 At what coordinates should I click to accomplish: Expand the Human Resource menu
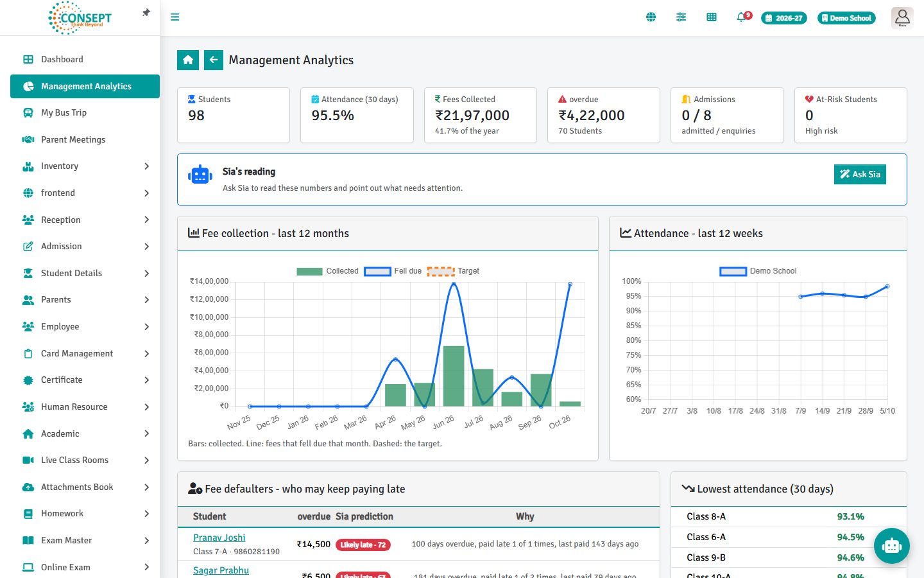tap(85, 407)
